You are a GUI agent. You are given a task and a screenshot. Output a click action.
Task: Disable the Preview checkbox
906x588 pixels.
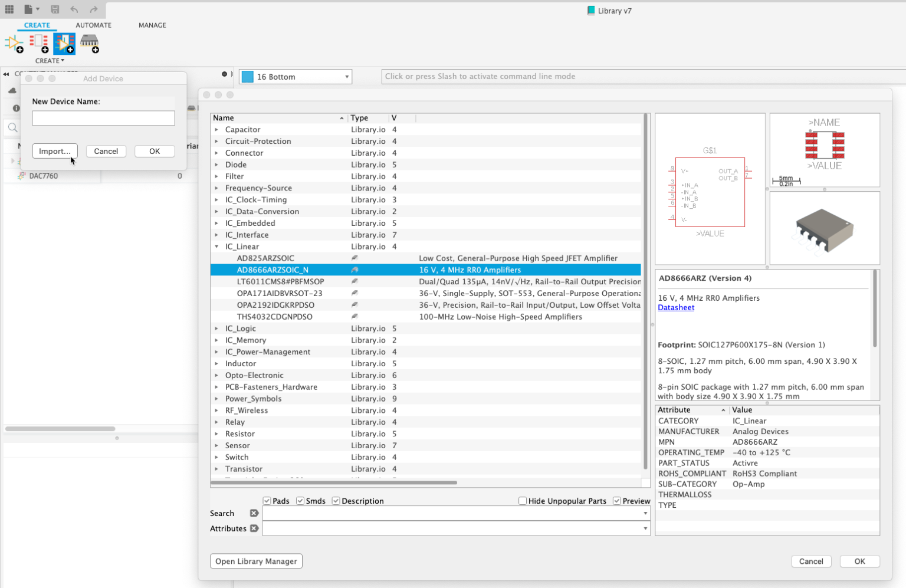pos(616,500)
